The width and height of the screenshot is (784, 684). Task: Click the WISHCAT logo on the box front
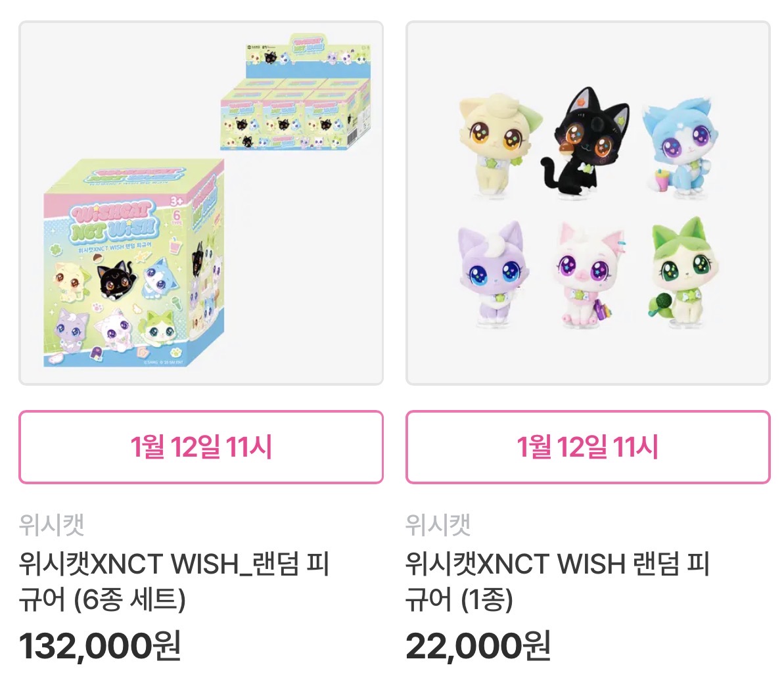click(114, 221)
